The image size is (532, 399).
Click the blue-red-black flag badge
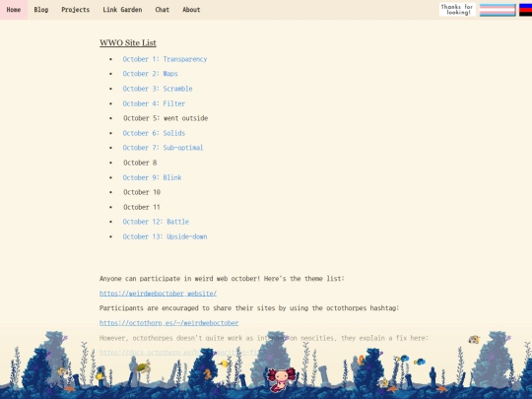(525, 10)
